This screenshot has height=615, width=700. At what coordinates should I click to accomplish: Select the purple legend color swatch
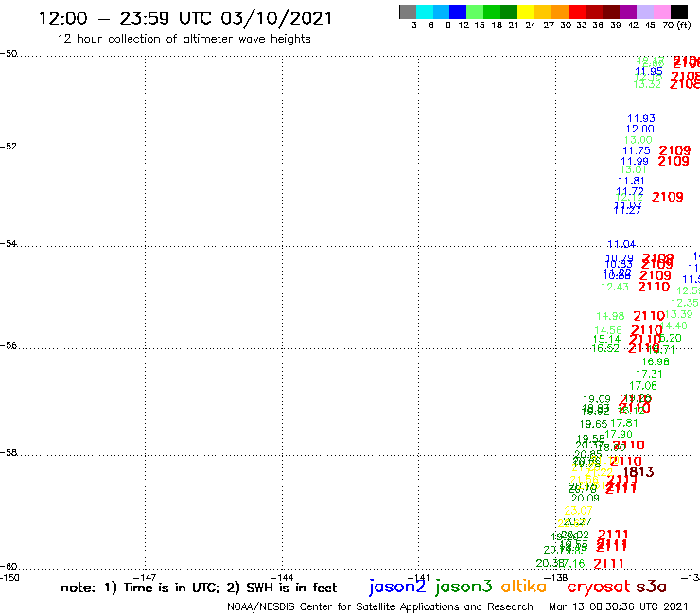628,11
